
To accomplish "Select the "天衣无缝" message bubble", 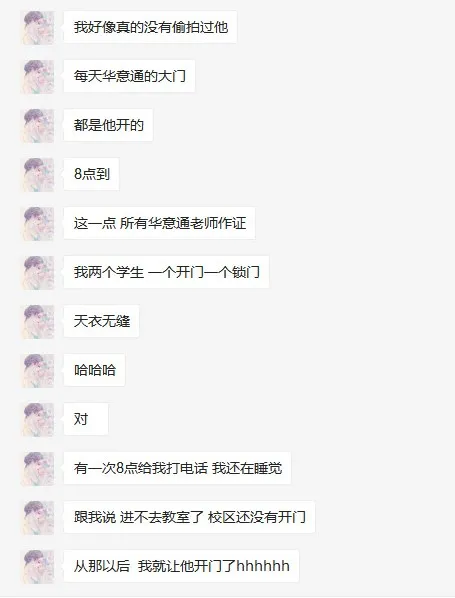I will (101, 321).
